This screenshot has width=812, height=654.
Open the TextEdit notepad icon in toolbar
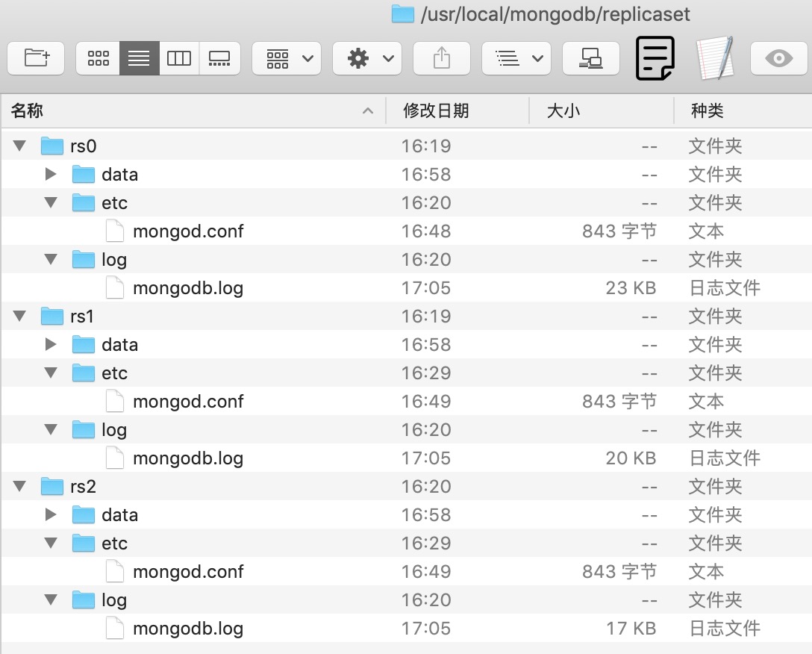(x=714, y=58)
